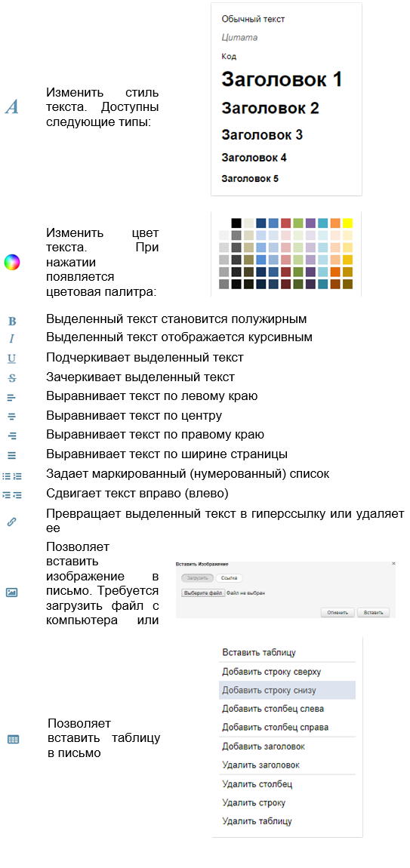
Task: Click the italic 'I' icon
Action: click(x=11, y=339)
